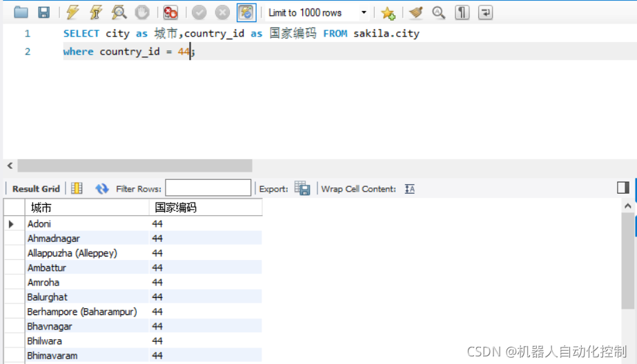This screenshot has width=637, height=364.
Task: Commit transaction checkmark icon
Action: click(x=199, y=12)
